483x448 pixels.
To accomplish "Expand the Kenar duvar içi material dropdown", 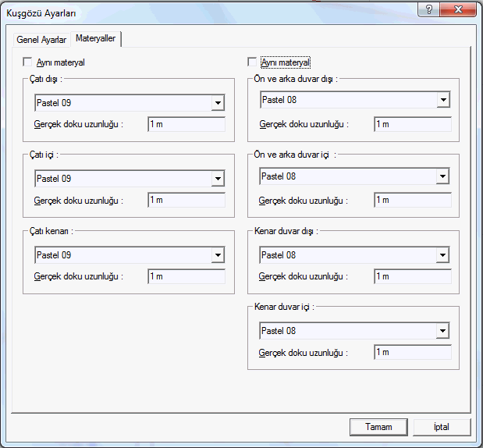I will click(443, 331).
